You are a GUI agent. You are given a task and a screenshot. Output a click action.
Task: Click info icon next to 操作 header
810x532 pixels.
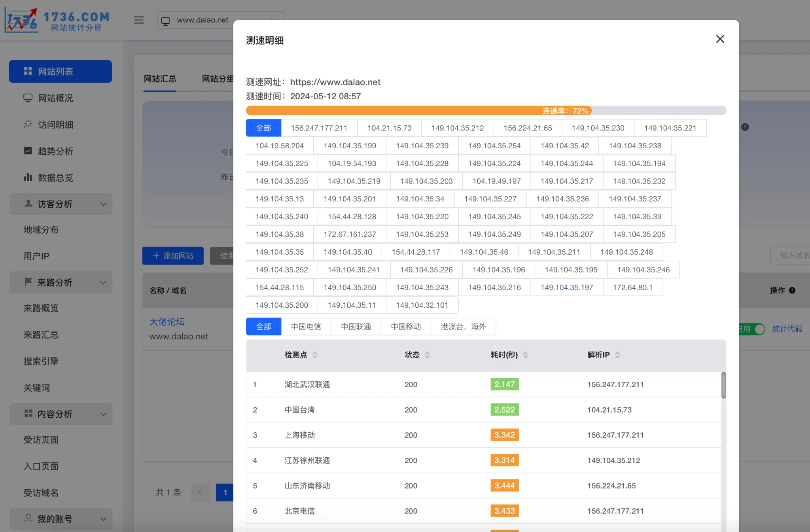(x=792, y=290)
